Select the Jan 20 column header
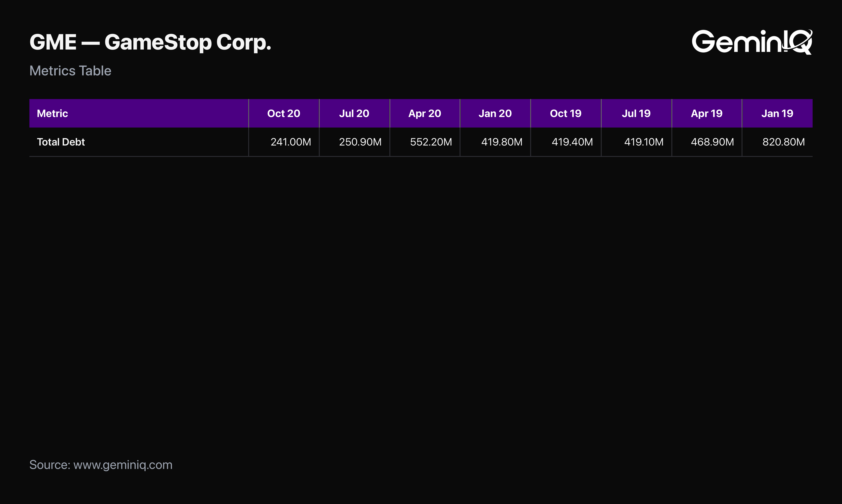The width and height of the screenshot is (842, 504). pos(495,113)
